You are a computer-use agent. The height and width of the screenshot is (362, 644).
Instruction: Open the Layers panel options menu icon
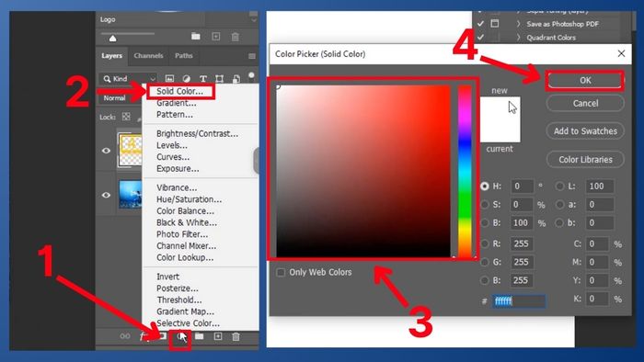pyautogui.click(x=252, y=56)
